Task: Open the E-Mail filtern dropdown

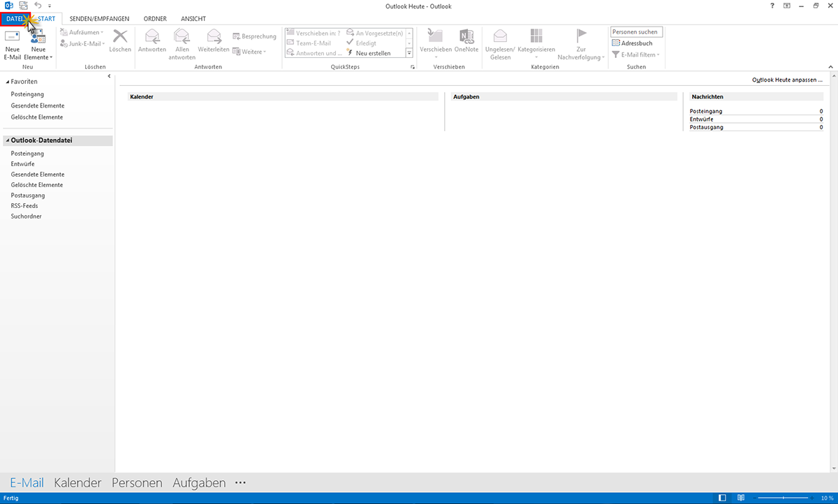Action: (635, 54)
